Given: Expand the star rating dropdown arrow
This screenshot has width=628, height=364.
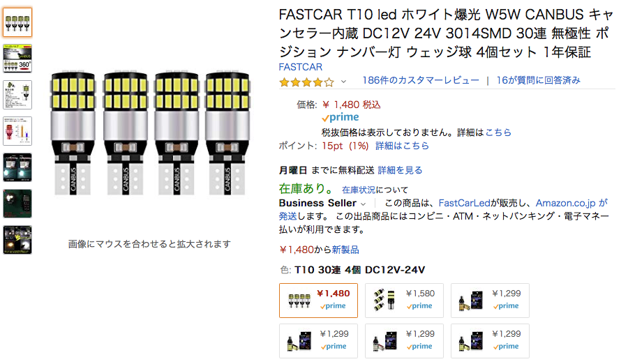Looking at the screenshot, I should point(343,82).
